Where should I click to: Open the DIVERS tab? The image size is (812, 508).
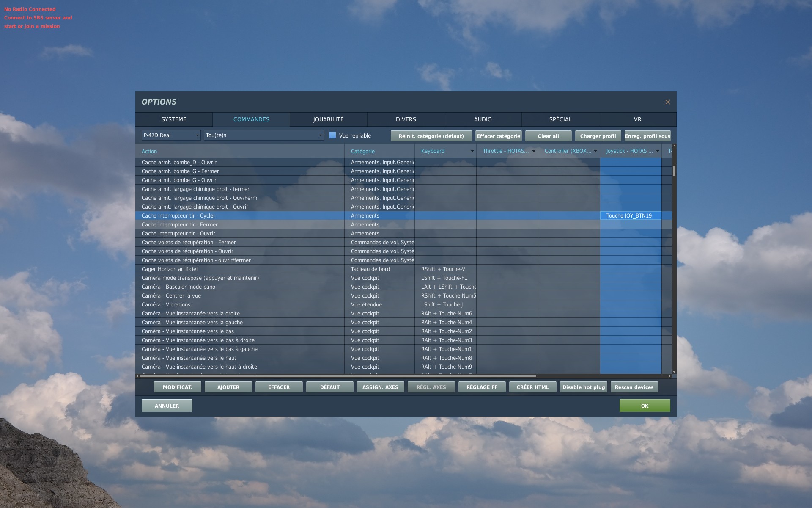[406, 119]
